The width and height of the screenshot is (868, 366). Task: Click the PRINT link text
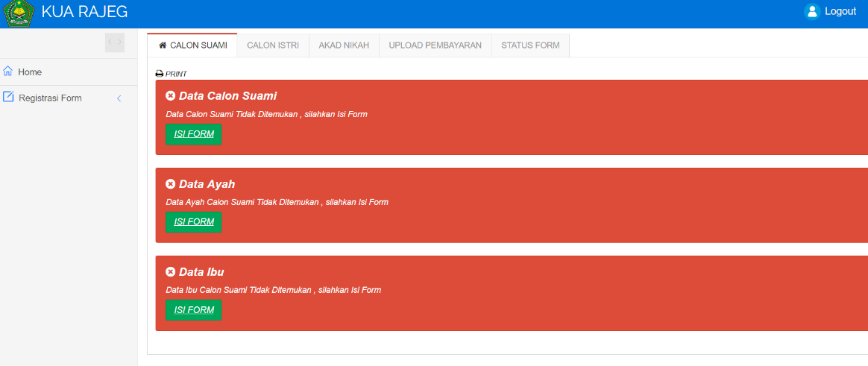coord(176,74)
